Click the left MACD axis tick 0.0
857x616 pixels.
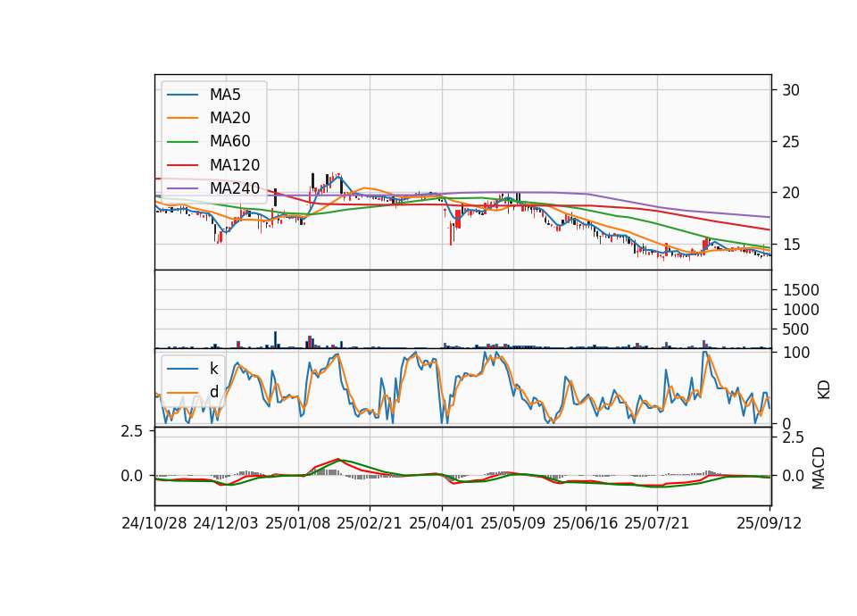(132, 476)
